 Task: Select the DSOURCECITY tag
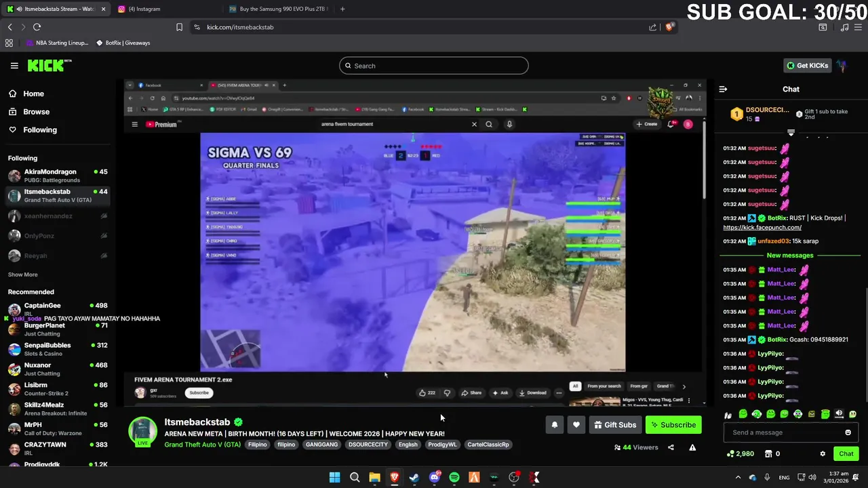pyautogui.click(x=368, y=445)
